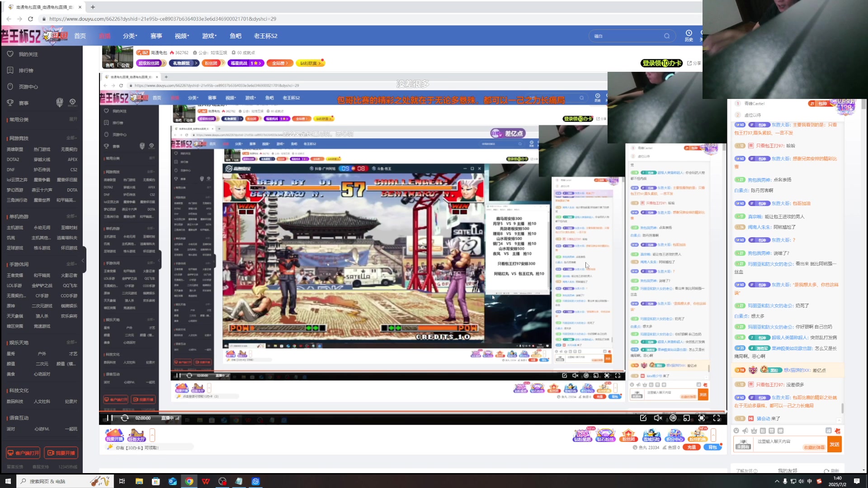Image resolution: width=868 pixels, height=488 pixels.
Task: Refresh the live stream player
Action: [x=125, y=418]
